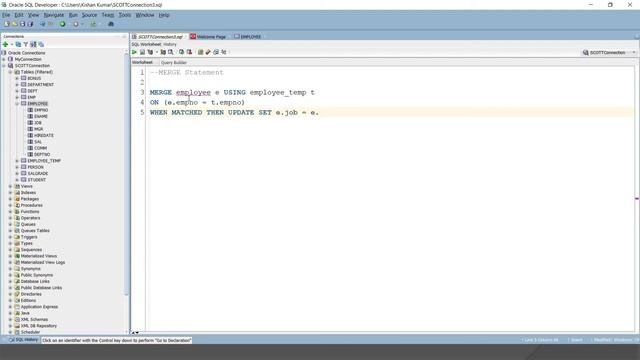Select the ENAME column in tree

41,116
